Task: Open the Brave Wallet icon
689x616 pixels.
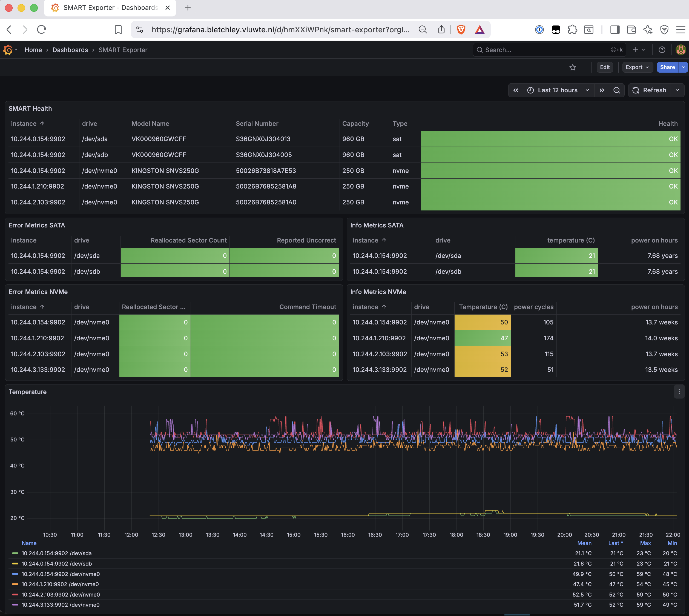Action: click(x=631, y=30)
